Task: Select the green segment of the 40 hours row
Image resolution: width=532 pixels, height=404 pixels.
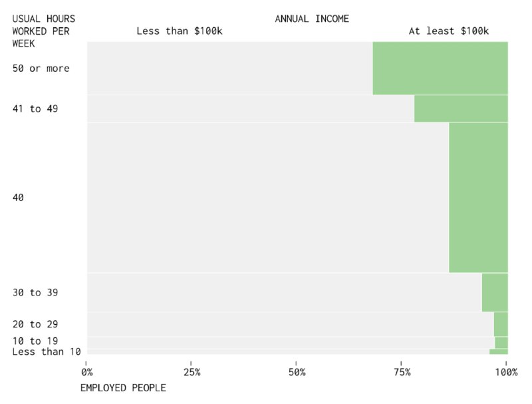Action: (x=477, y=198)
